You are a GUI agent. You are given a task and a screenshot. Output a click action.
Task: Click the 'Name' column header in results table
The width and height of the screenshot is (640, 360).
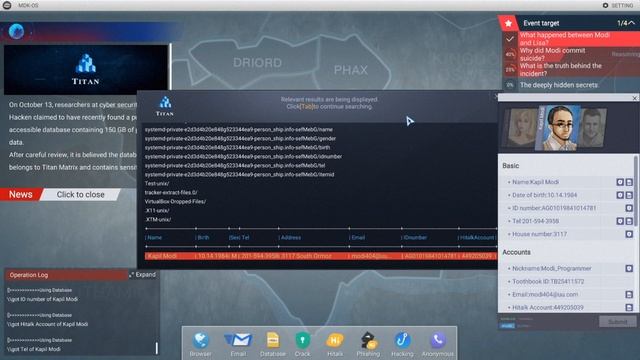tap(154, 238)
